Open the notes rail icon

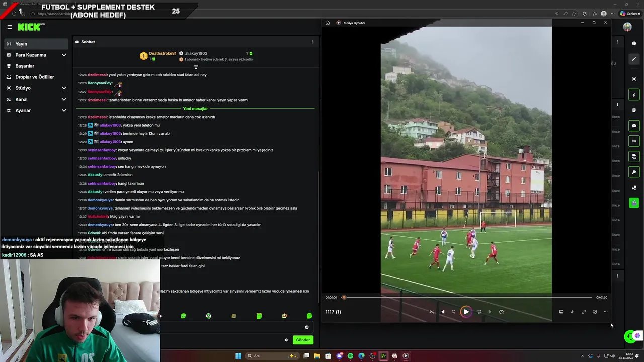(634, 110)
